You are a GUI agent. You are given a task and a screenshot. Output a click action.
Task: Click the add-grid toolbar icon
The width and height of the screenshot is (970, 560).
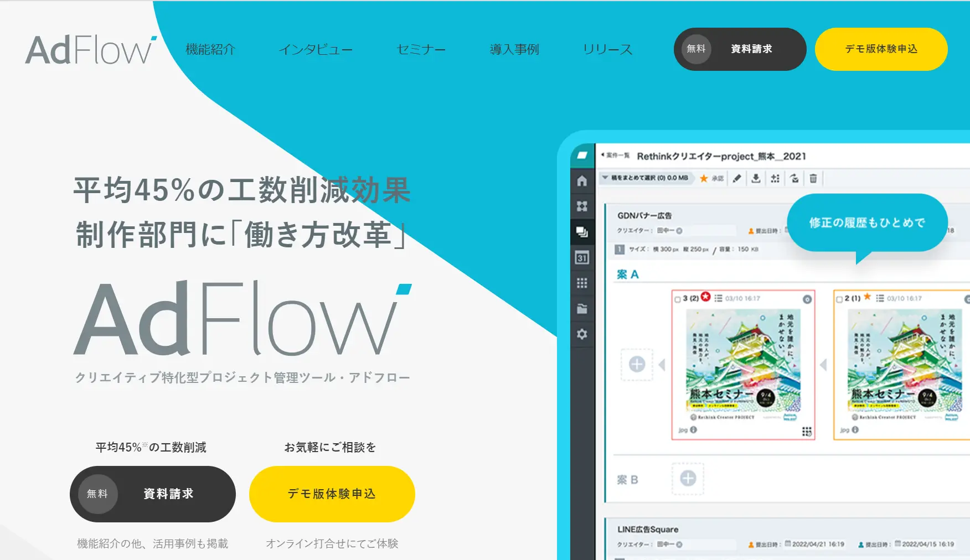click(775, 178)
